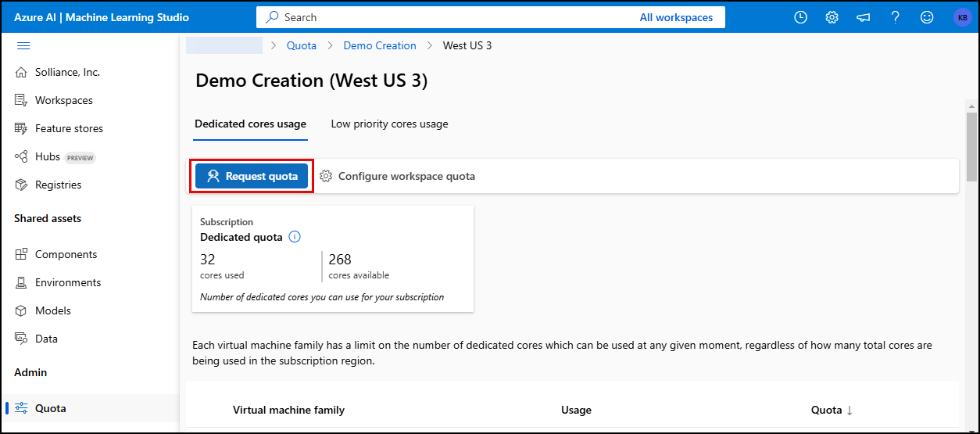Switch to Dedicated cores usage tab

tap(250, 124)
